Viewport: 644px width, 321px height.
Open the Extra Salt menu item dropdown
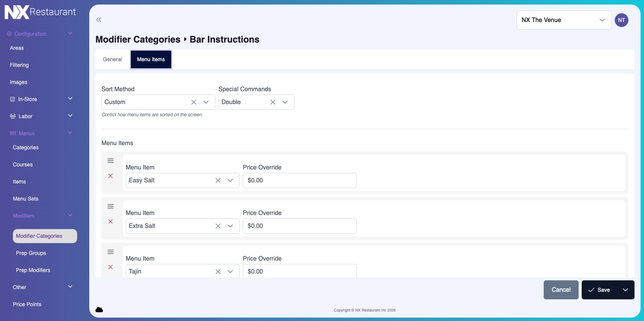tap(230, 226)
